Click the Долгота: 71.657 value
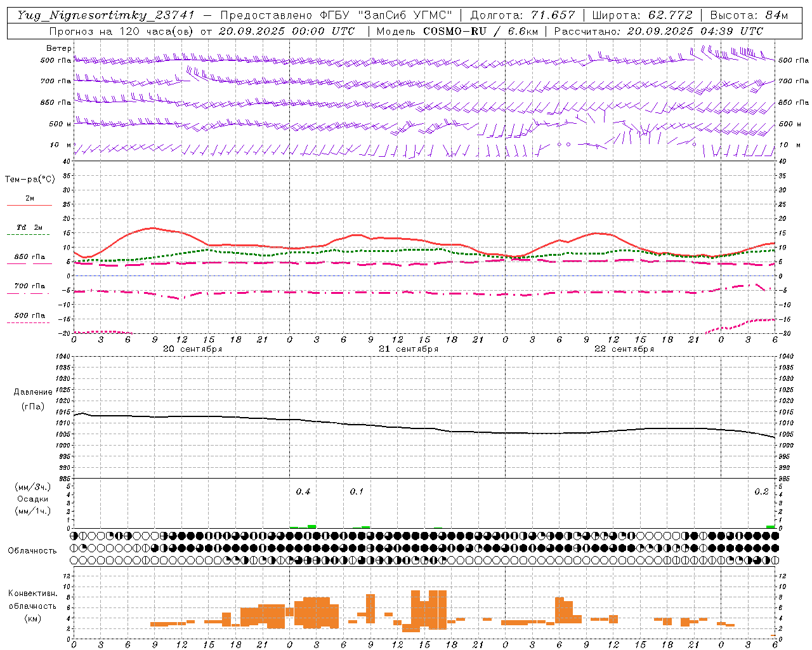Viewport: 812px width, 650px height. [523, 15]
